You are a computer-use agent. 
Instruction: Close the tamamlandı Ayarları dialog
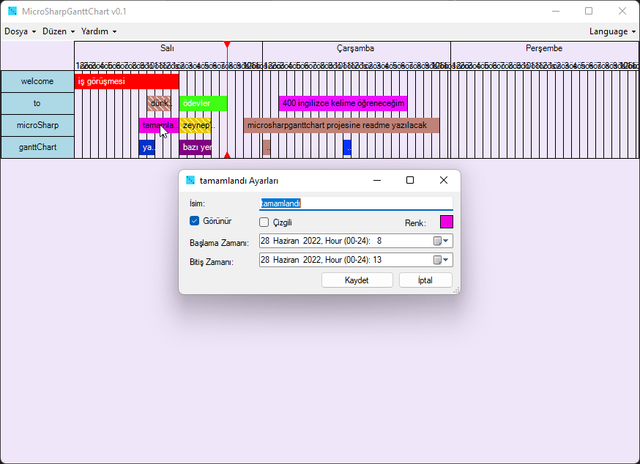443,180
